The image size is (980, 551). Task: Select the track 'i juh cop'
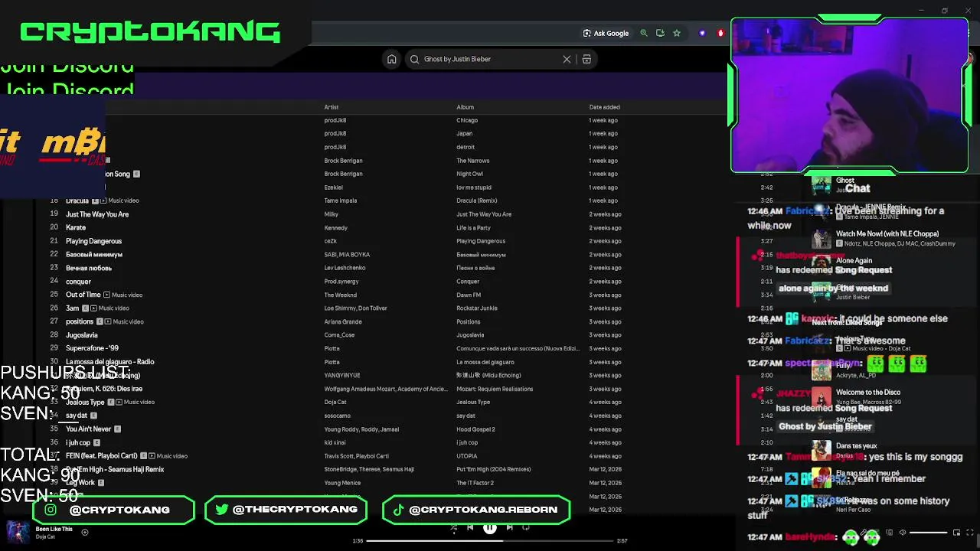pos(78,442)
